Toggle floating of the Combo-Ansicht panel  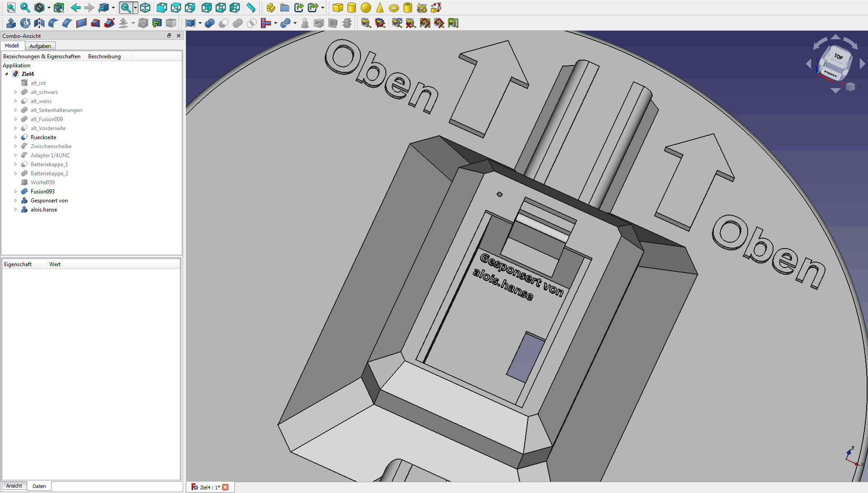169,36
